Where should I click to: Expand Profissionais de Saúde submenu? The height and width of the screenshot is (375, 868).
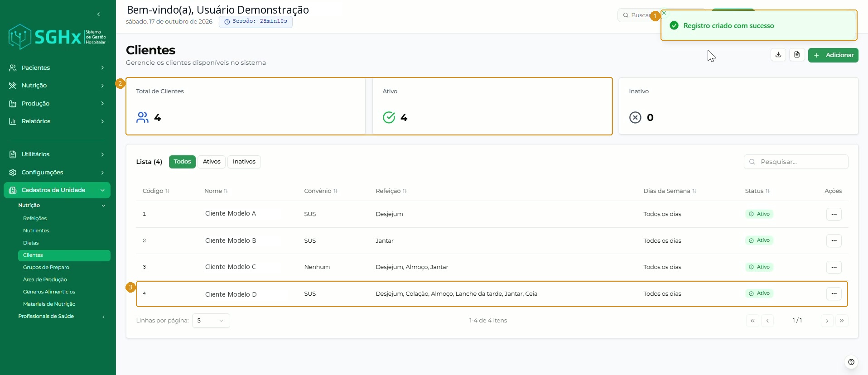click(x=62, y=317)
